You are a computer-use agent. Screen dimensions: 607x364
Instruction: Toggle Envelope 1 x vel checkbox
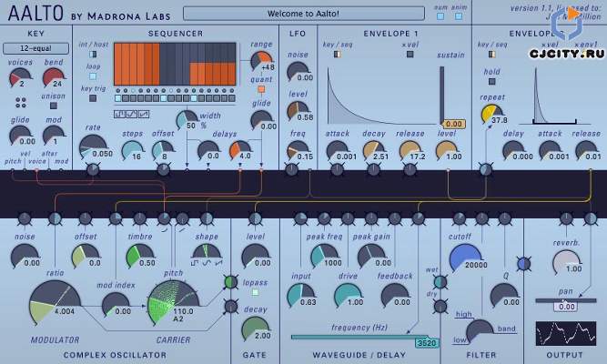(x=410, y=55)
